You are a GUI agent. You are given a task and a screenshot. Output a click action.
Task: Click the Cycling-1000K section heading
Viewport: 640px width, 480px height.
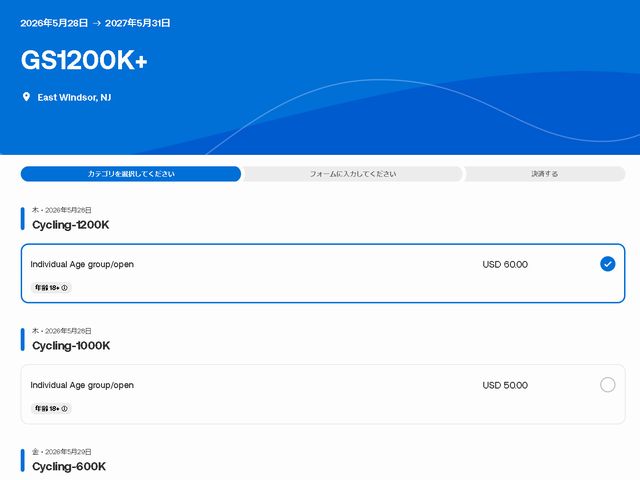(x=70, y=346)
